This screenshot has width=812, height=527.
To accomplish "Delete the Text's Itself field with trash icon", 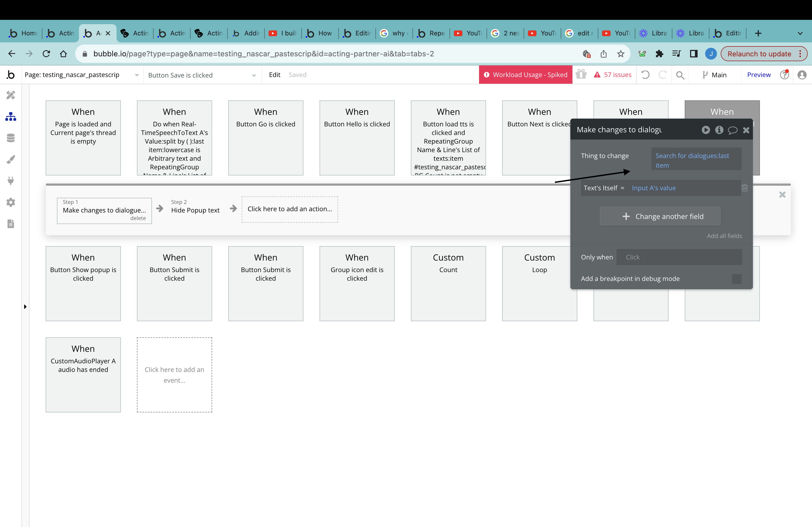I will coord(744,188).
